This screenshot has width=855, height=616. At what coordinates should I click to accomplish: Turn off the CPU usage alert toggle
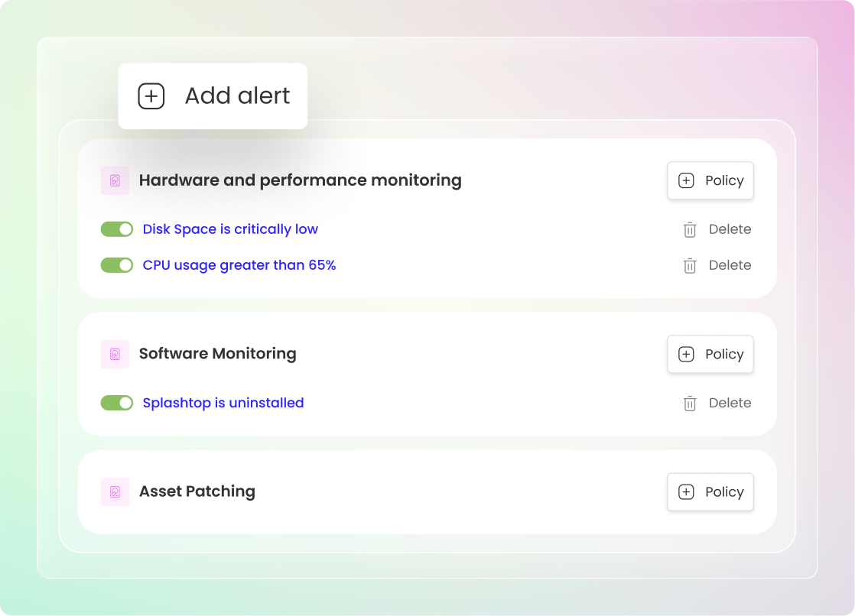coord(117,265)
